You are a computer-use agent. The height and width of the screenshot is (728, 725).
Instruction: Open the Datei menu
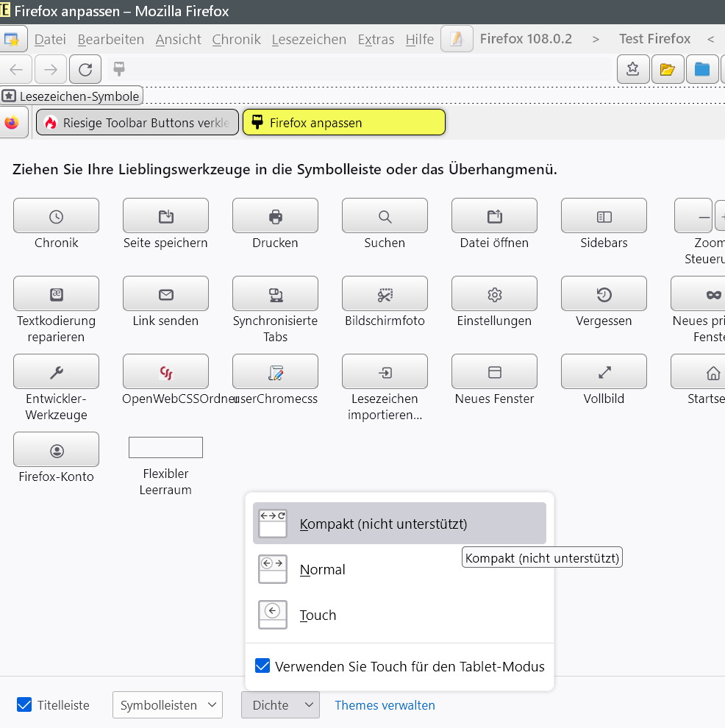click(50, 40)
